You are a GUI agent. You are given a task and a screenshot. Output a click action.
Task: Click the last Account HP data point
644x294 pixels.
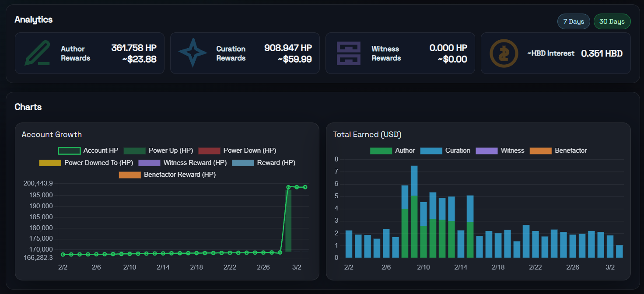305,187
